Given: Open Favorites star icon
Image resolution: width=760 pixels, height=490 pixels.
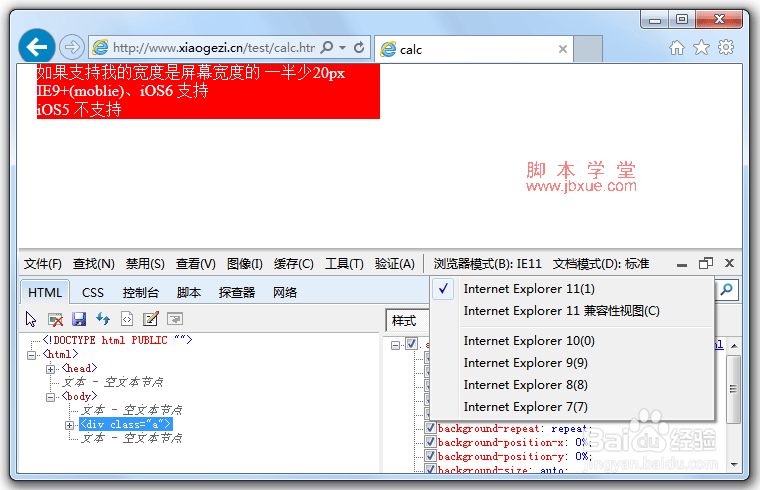Looking at the screenshot, I should [701, 47].
